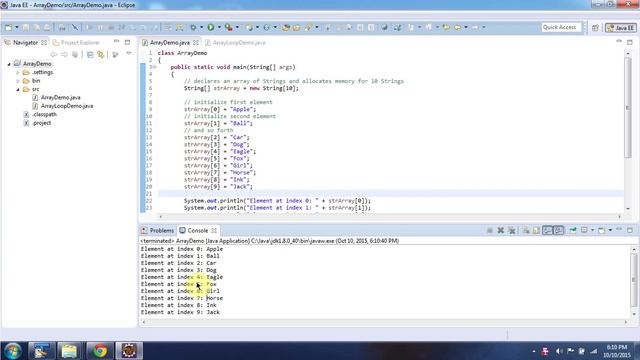
Task: Click the Terminate square icon in Console
Action: point(489,230)
